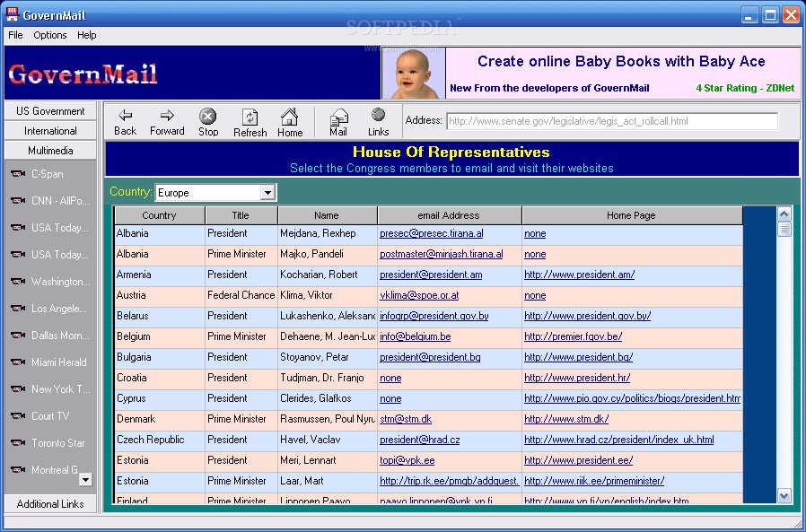Screen dimensions: 806x532
Task: Focus the Address URL field
Action: pos(612,121)
